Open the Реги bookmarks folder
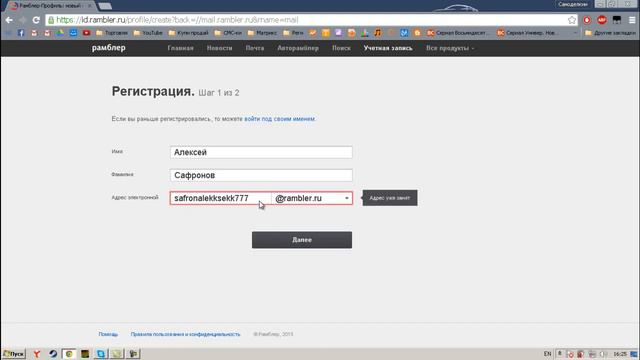Screen dimensions: 640x360 coord(293,33)
